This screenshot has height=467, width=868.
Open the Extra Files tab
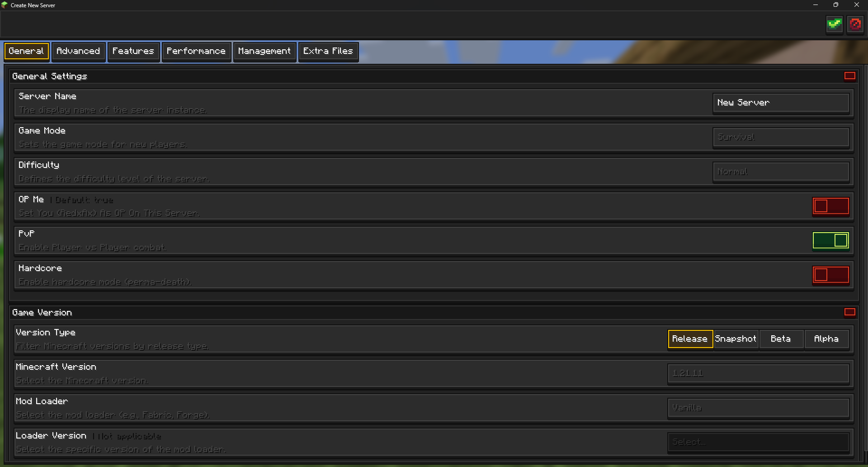(x=328, y=51)
